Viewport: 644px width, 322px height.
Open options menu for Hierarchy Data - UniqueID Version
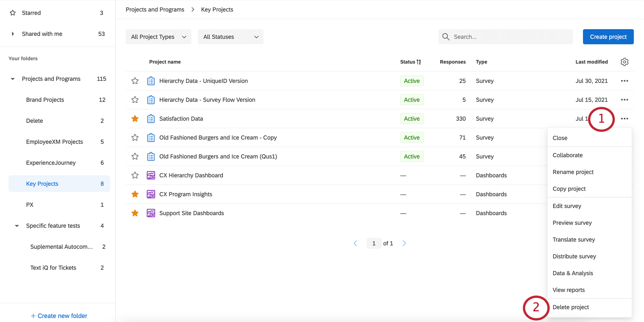624,81
